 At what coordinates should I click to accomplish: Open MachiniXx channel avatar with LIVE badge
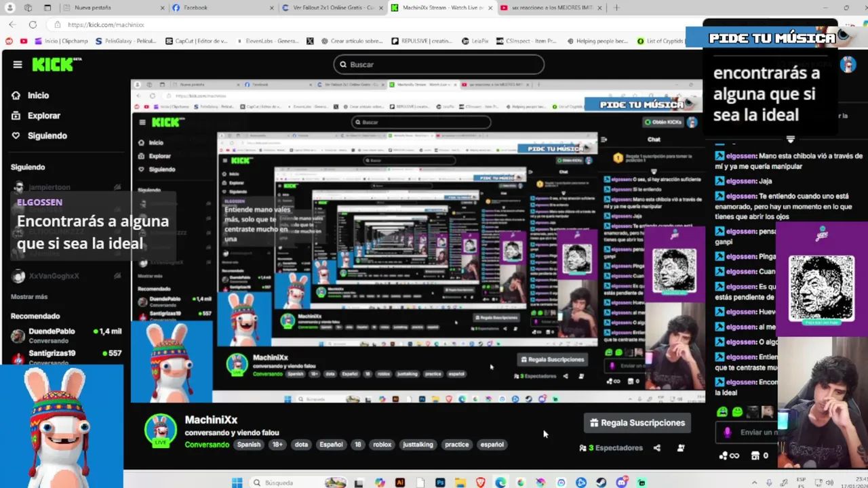coord(161,431)
